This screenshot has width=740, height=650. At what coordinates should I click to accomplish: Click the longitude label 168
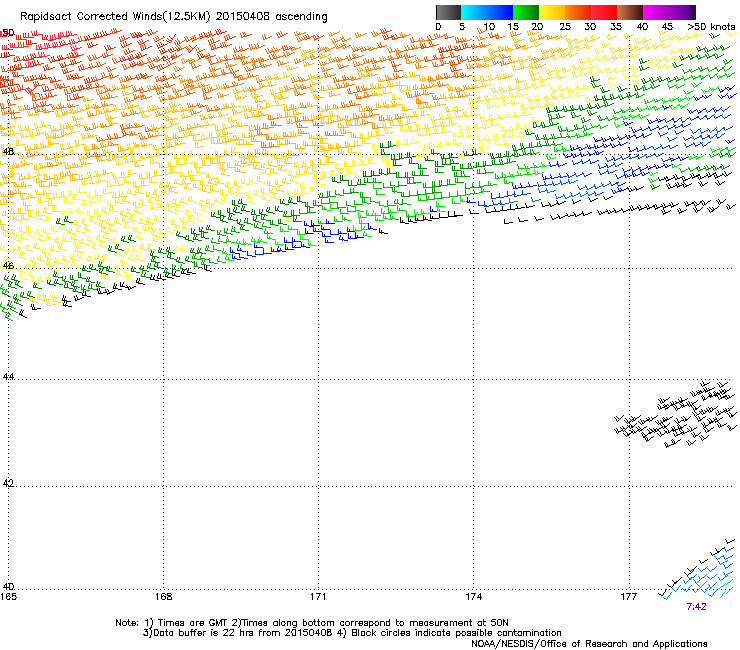pos(163,597)
